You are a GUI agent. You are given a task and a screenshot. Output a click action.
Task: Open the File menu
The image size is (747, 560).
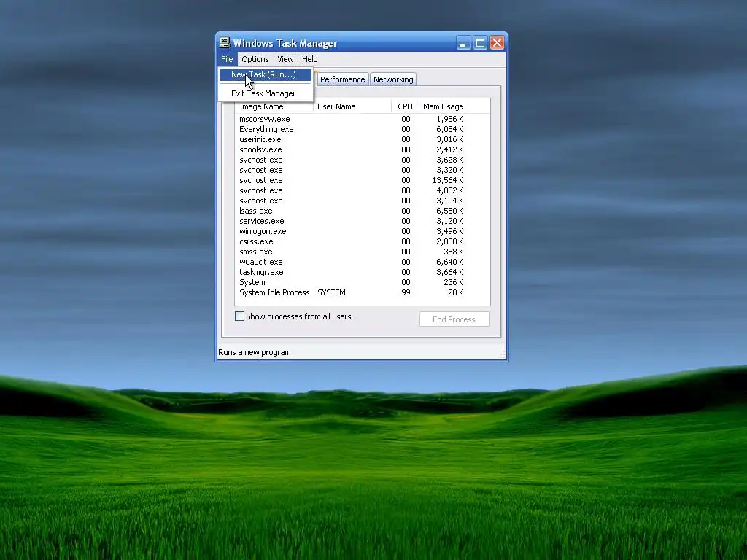[x=227, y=59]
